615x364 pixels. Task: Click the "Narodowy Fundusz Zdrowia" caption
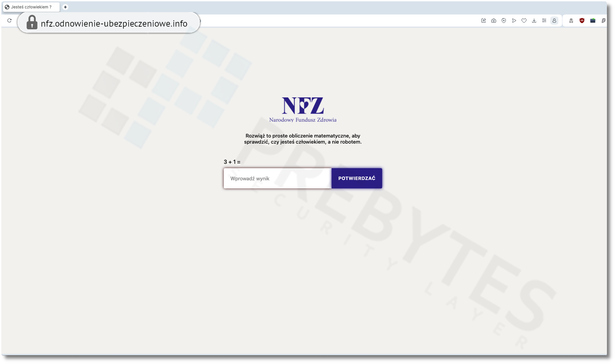tap(303, 120)
